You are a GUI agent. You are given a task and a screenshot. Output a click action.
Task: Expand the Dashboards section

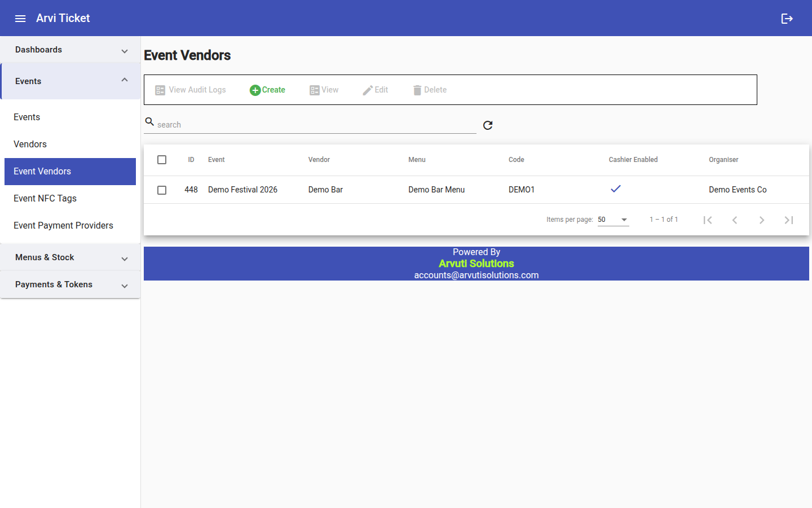(x=70, y=50)
